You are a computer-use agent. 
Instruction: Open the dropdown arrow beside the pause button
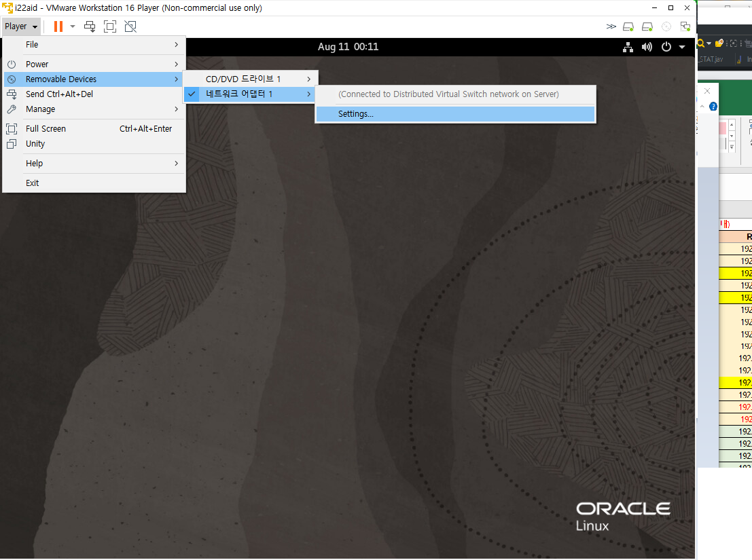73,26
